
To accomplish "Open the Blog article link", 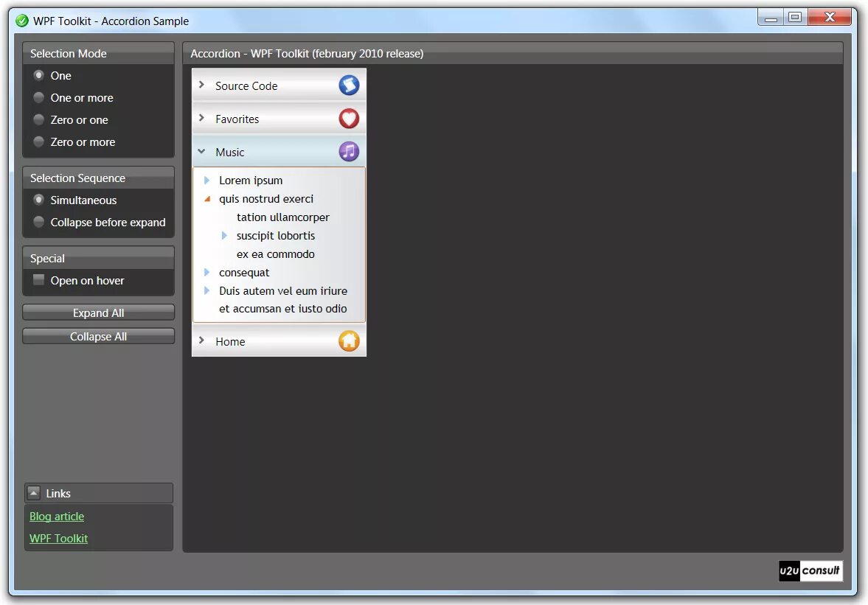I will tap(57, 517).
